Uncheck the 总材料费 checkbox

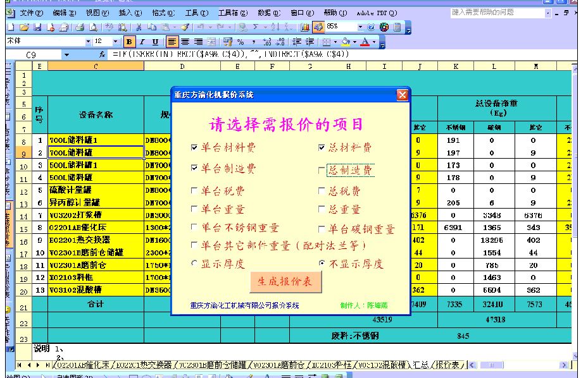(x=322, y=147)
